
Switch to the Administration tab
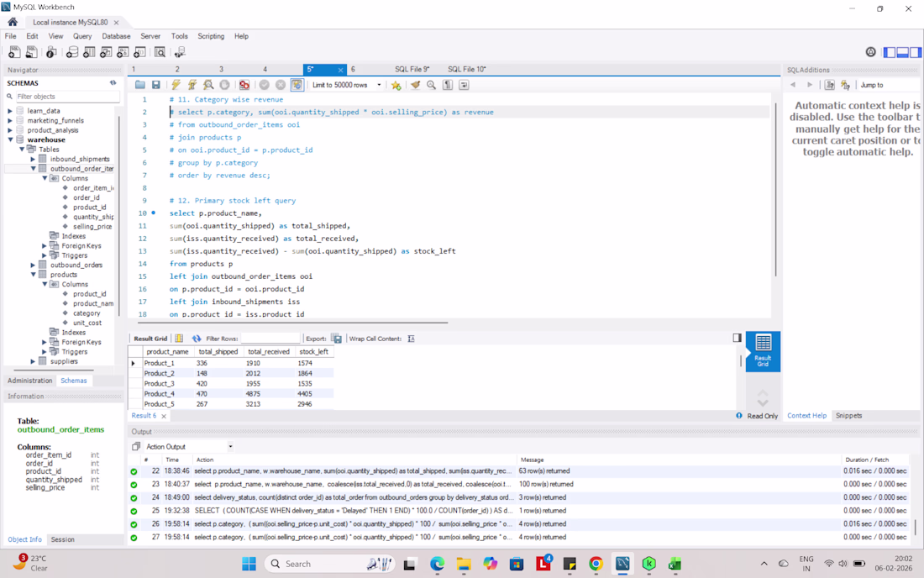[x=29, y=381]
